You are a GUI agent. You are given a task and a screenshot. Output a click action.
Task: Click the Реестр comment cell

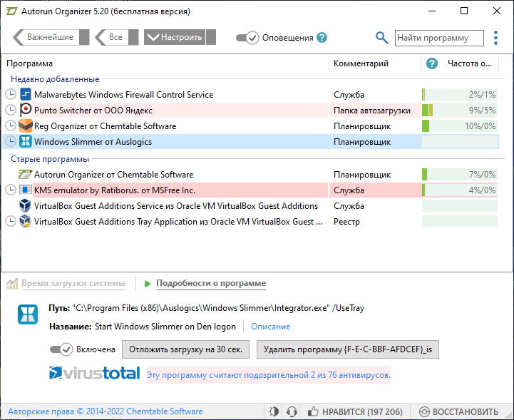[x=346, y=222]
